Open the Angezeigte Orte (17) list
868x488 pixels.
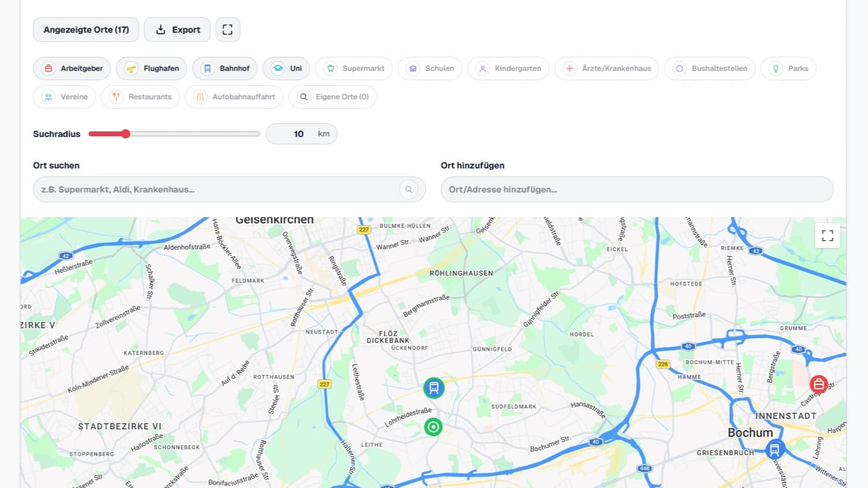point(86,30)
